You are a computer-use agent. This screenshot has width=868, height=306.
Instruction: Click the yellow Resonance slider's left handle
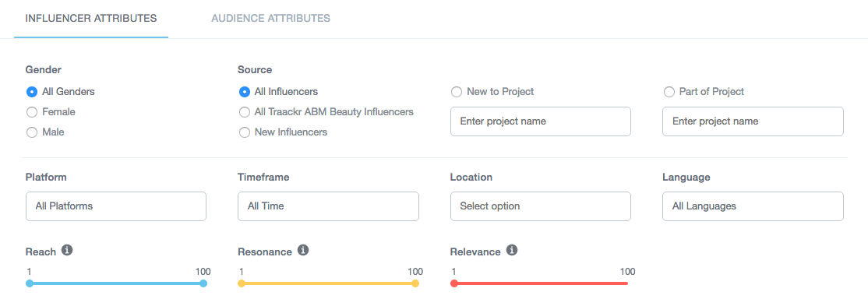pyautogui.click(x=242, y=283)
